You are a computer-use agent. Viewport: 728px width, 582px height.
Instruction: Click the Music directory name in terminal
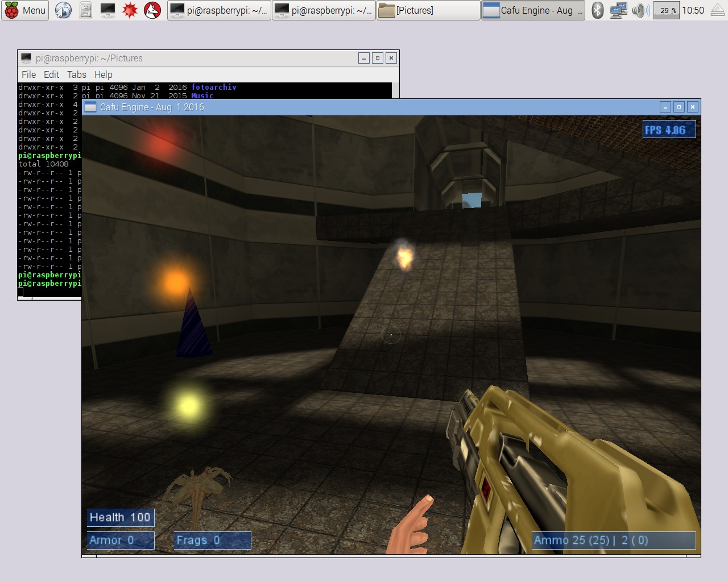(202, 95)
